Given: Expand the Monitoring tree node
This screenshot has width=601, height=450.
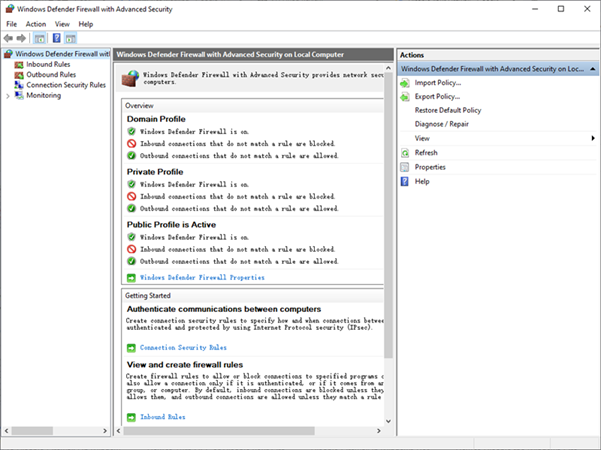Looking at the screenshot, I should coord(8,96).
